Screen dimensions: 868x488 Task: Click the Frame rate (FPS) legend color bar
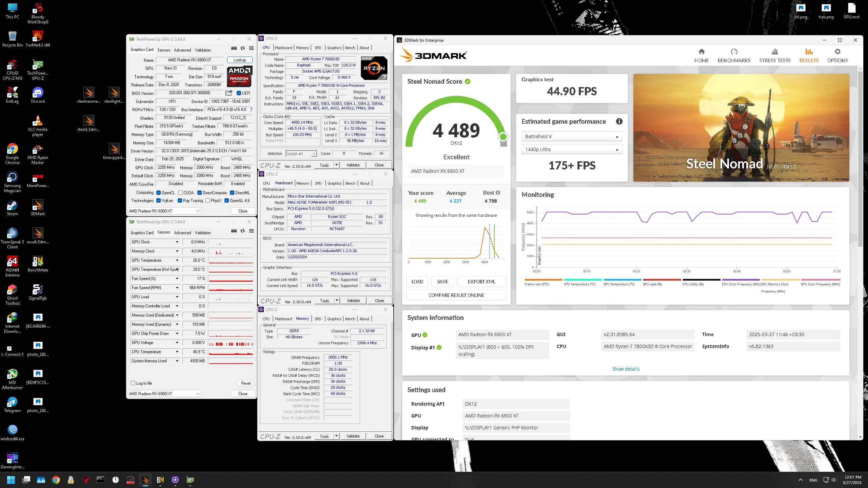(544, 280)
